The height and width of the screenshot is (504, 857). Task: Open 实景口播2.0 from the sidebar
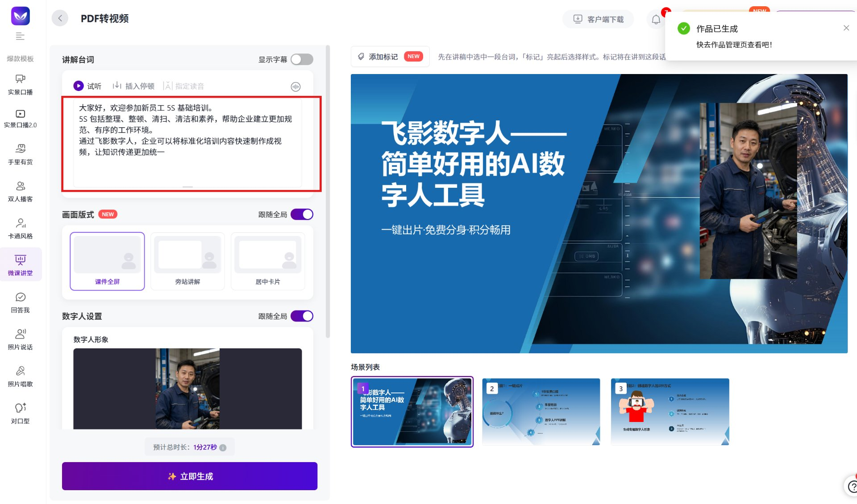tap(20, 119)
